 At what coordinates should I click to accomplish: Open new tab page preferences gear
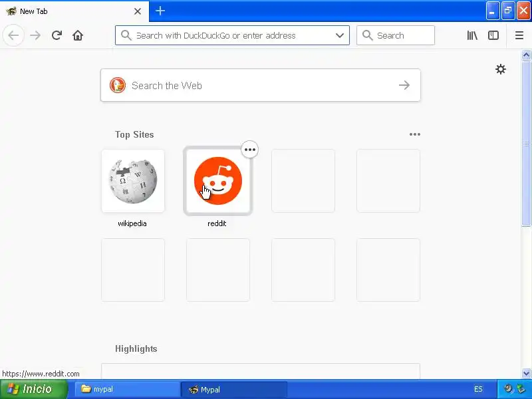501,69
